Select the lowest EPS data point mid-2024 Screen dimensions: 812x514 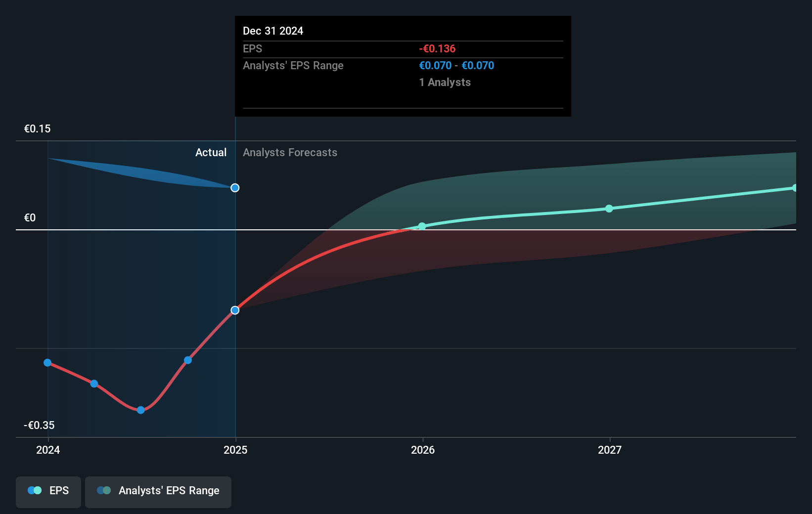pyautogui.click(x=141, y=410)
